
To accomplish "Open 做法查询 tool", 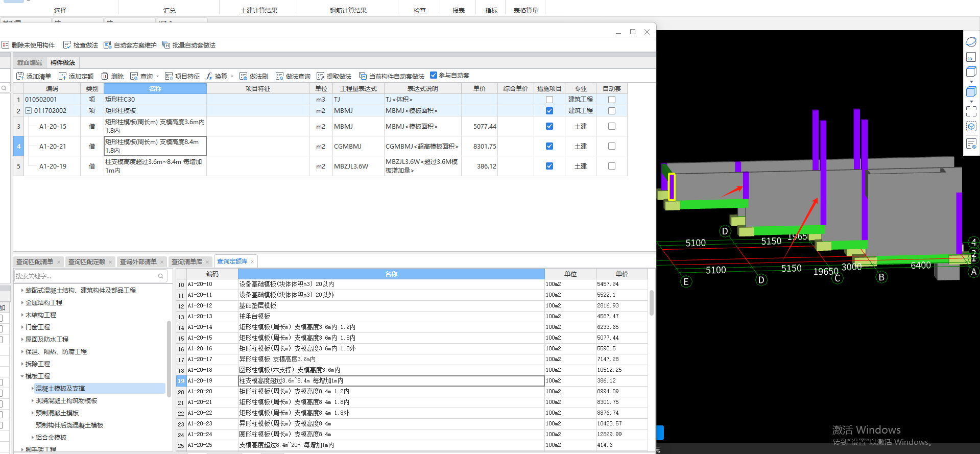I will click(x=293, y=76).
